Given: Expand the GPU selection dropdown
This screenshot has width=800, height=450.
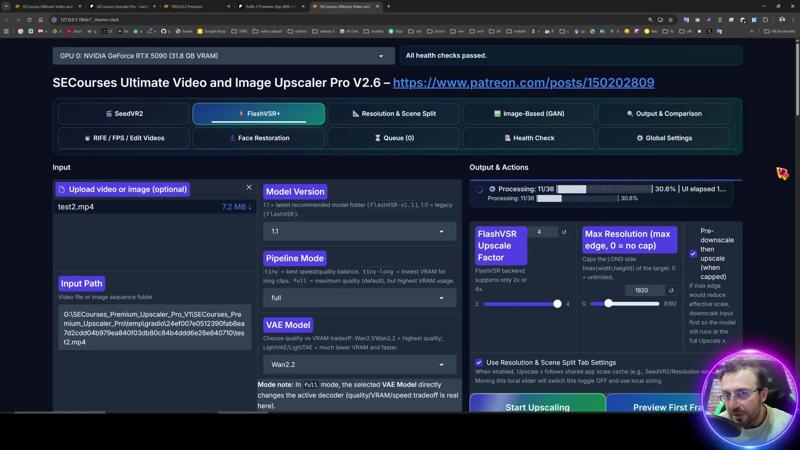Looking at the screenshot, I should 223,56.
